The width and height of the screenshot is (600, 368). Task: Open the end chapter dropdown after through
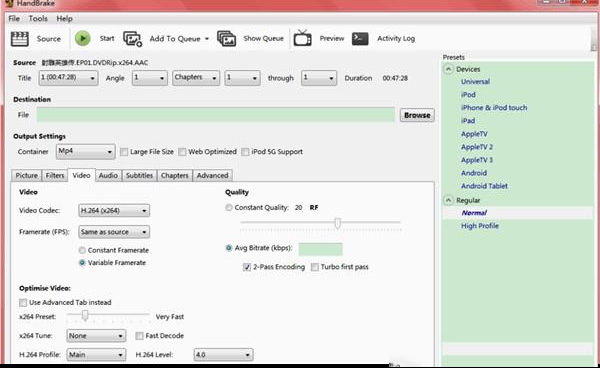point(319,78)
